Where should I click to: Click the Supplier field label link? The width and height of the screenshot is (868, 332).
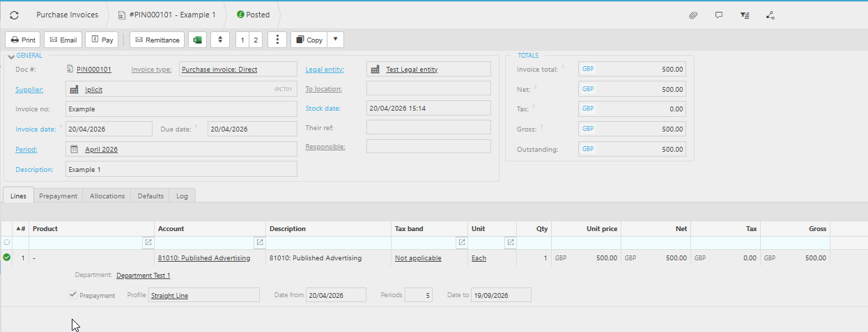point(29,90)
